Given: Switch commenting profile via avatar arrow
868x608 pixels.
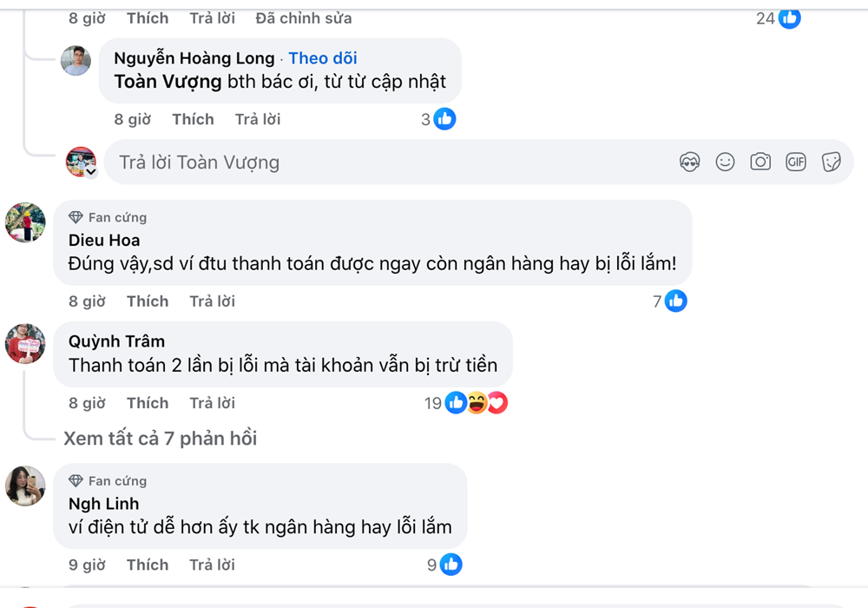Looking at the screenshot, I should click(91, 172).
